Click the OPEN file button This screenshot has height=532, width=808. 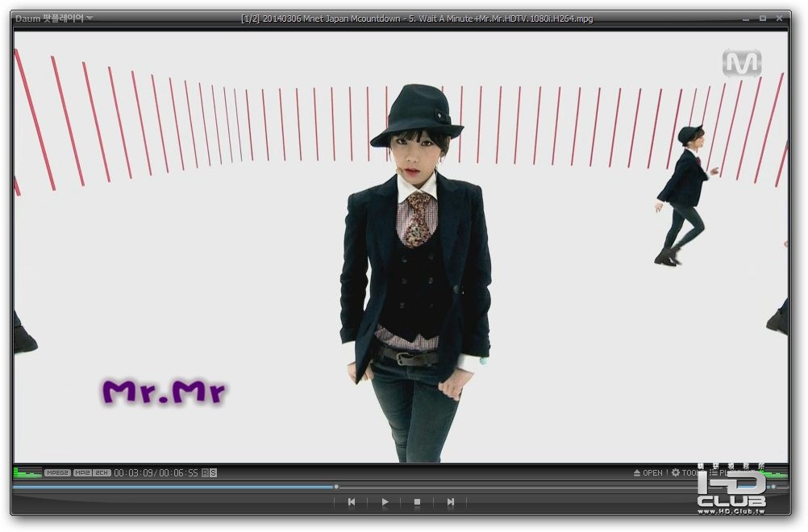(648, 473)
